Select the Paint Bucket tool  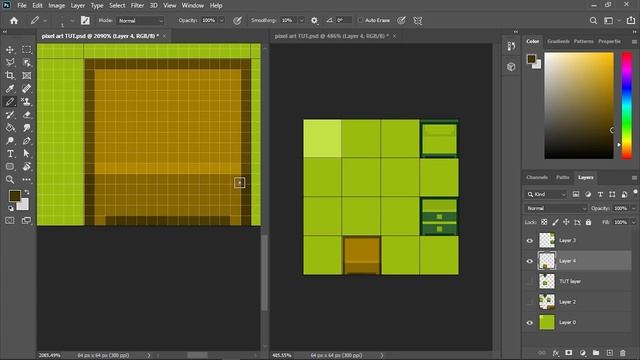10,128
